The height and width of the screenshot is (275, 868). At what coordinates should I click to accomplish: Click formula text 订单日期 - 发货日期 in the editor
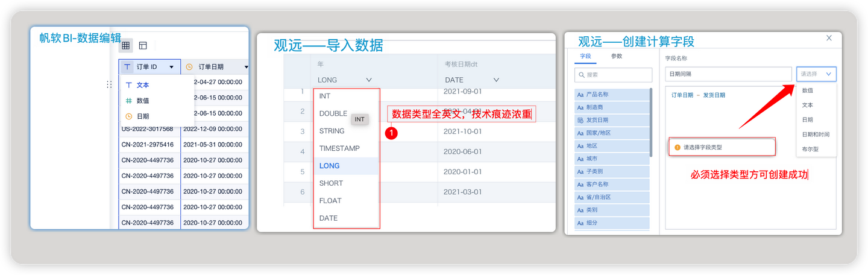(698, 95)
